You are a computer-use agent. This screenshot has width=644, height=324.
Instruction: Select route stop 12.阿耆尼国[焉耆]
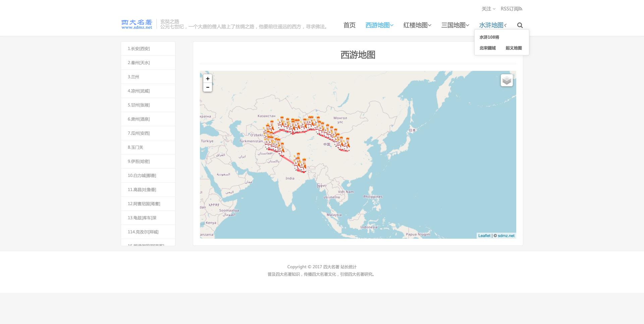point(148,204)
